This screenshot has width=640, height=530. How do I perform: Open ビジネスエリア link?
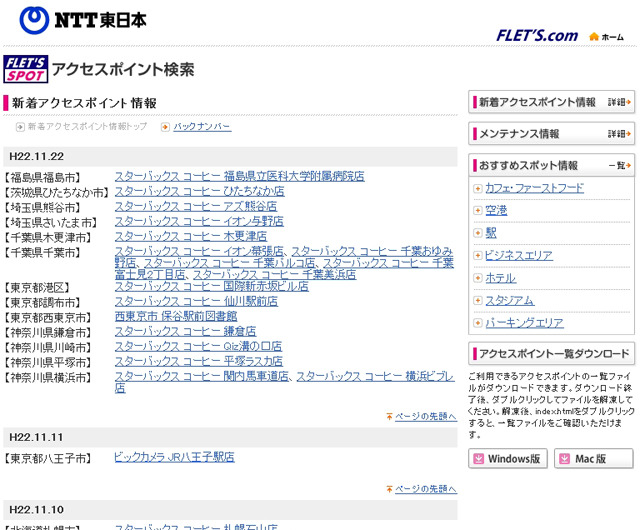pos(519,255)
